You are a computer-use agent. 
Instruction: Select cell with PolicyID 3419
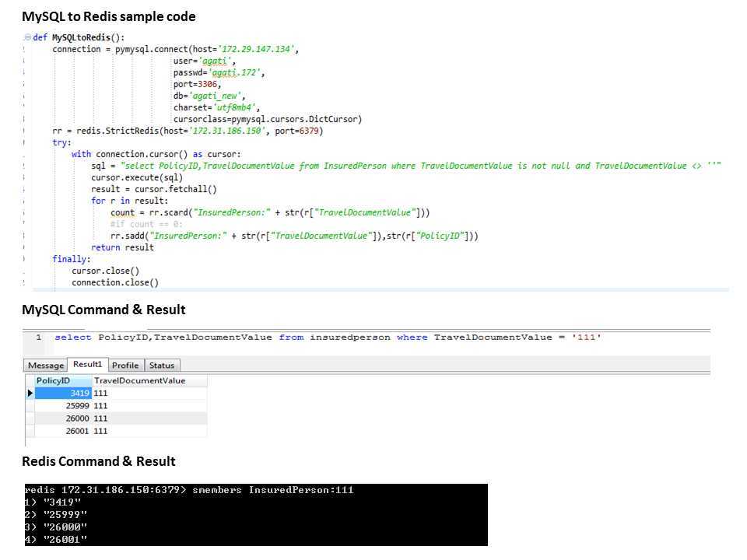pos(63,393)
